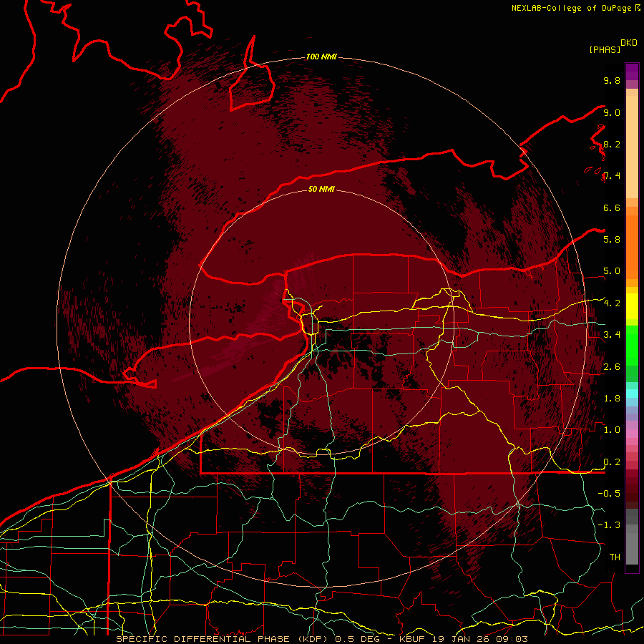Click the "TH" threshold legend label
644x644 pixels.
pyautogui.click(x=615, y=557)
